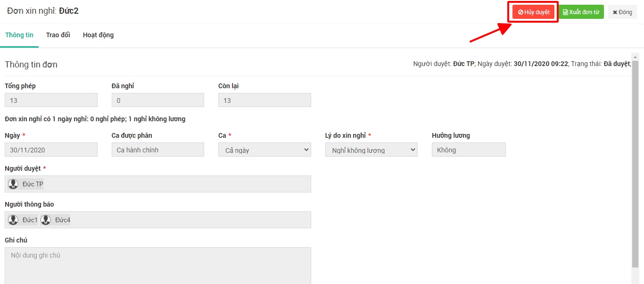Click the Còn lại field
Screen dimensions: 644x284
[264, 100]
